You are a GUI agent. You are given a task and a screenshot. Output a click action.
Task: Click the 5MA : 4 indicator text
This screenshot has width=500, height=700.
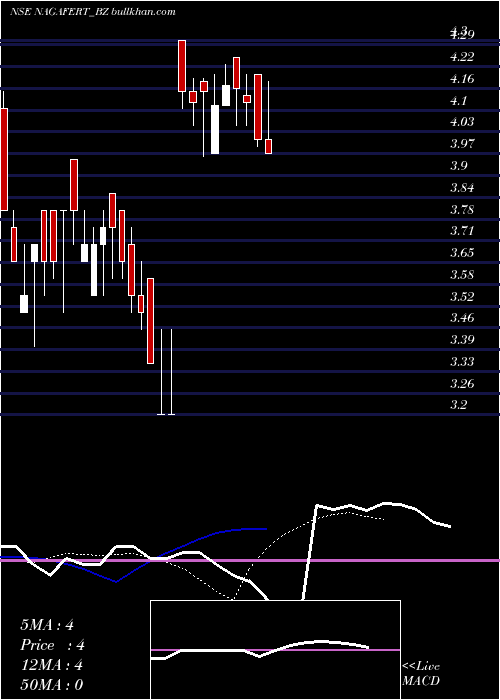coord(47,625)
